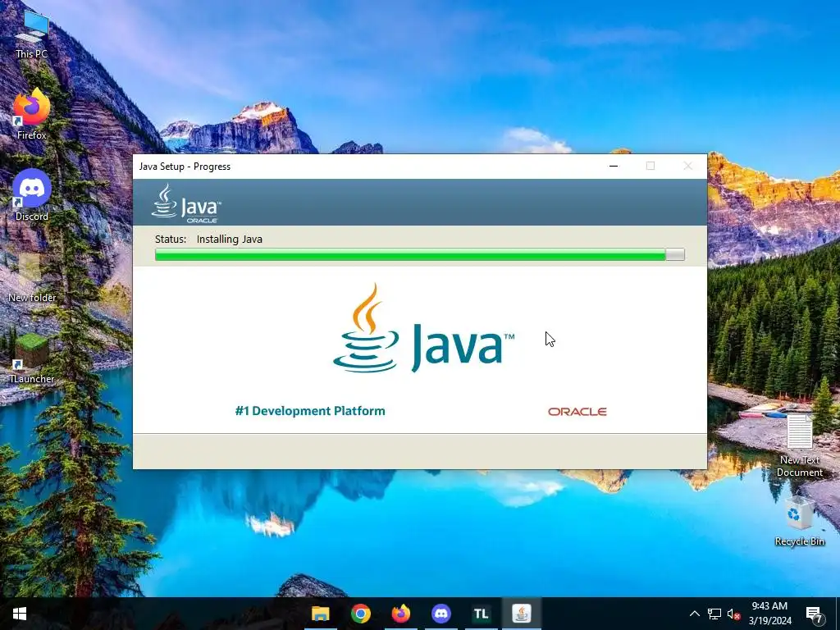
Task: Select New Text Document on desktop
Action: 799,445
